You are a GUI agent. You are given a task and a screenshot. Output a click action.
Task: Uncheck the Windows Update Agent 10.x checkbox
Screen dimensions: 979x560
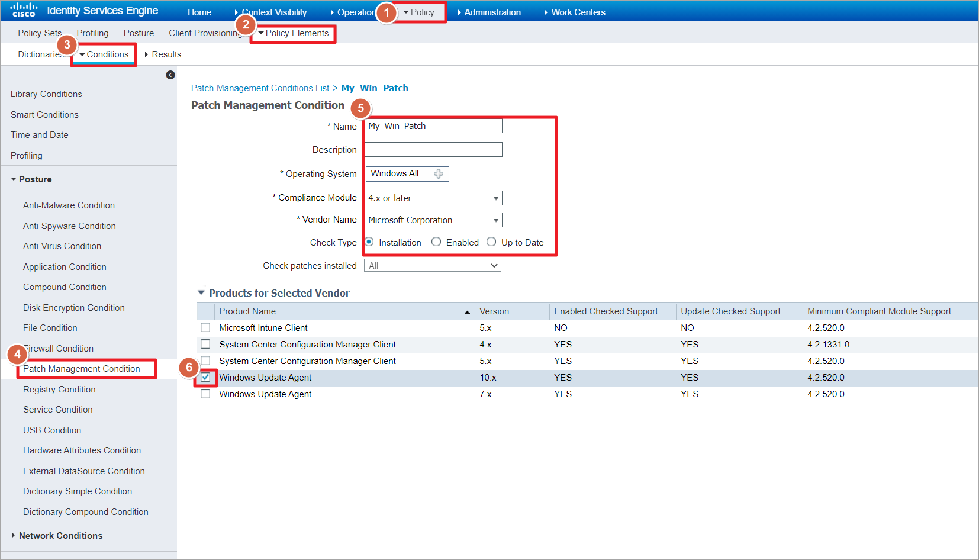[205, 378]
